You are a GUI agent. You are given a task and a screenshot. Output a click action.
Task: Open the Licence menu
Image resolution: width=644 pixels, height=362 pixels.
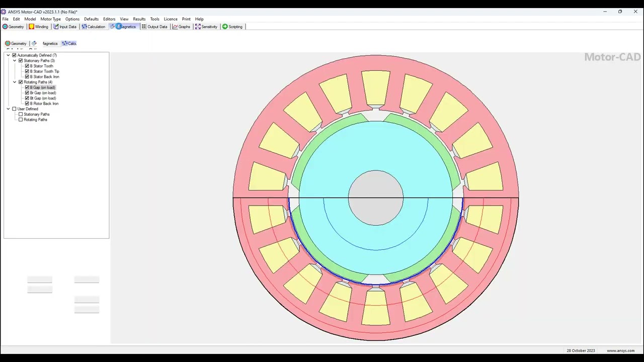tap(171, 19)
